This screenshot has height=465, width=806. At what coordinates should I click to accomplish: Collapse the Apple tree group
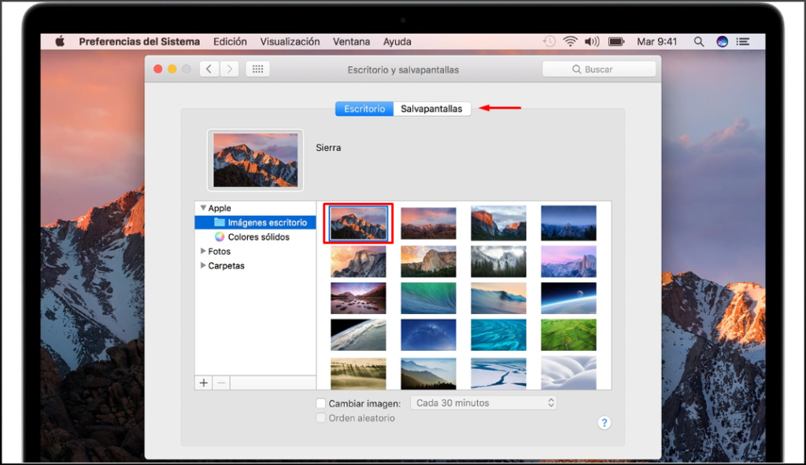click(x=203, y=208)
